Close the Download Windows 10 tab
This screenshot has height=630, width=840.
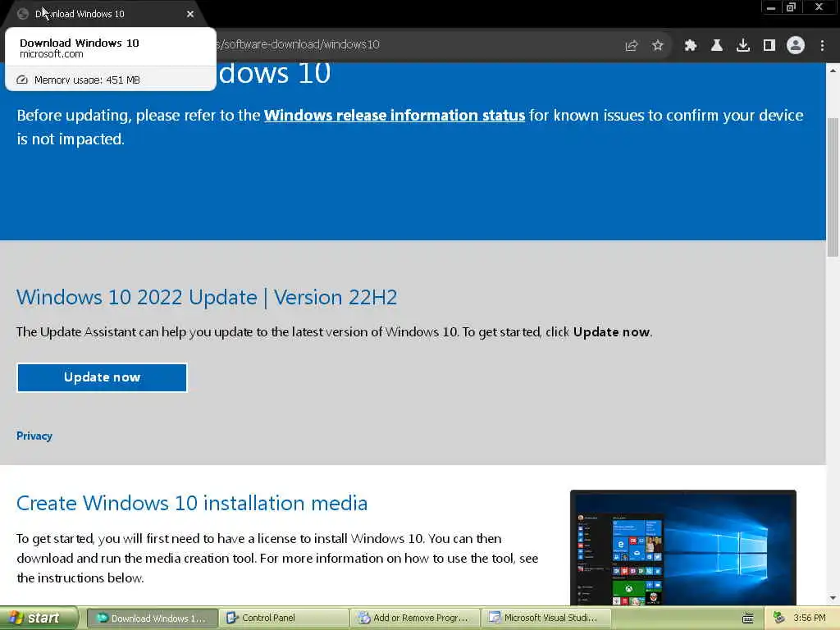[x=190, y=14]
